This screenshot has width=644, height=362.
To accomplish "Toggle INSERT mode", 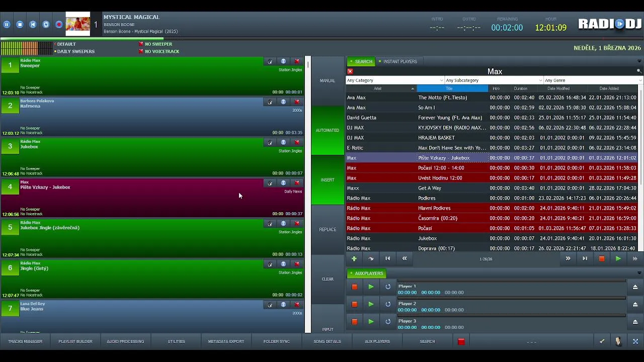I will 328,180.
